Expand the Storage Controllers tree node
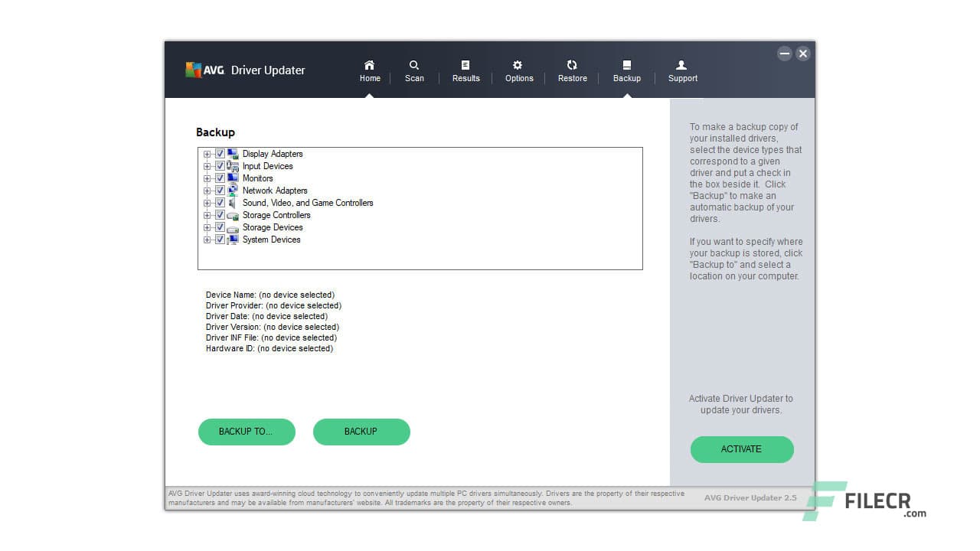 coord(207,215)
